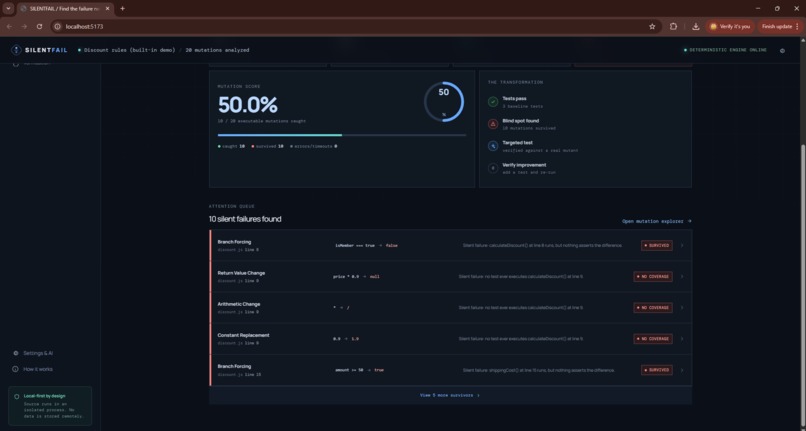The width and height of the screenshot is (806, 431).
Task: Click the site info icon in address bar
Action: pos(58,27)
